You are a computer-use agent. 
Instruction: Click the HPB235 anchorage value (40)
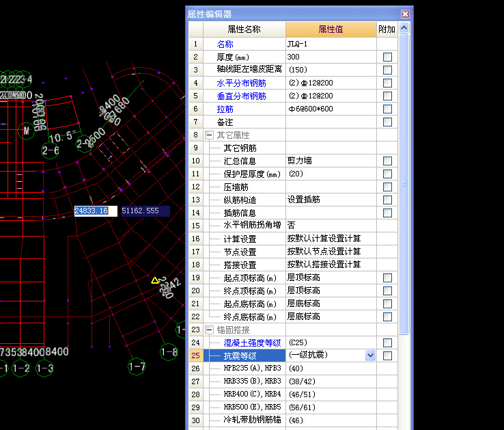click(x=331, y=368)
